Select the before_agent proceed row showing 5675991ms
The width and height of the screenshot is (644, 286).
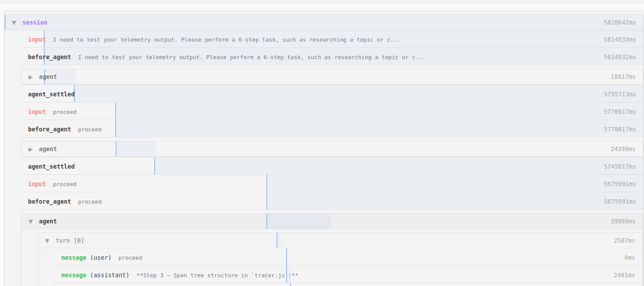332,201
